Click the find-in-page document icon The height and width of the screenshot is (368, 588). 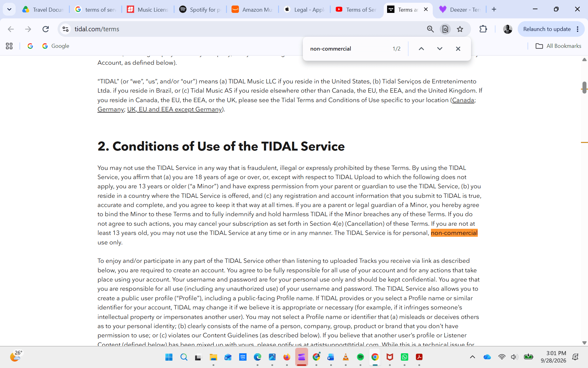point(445,29)
